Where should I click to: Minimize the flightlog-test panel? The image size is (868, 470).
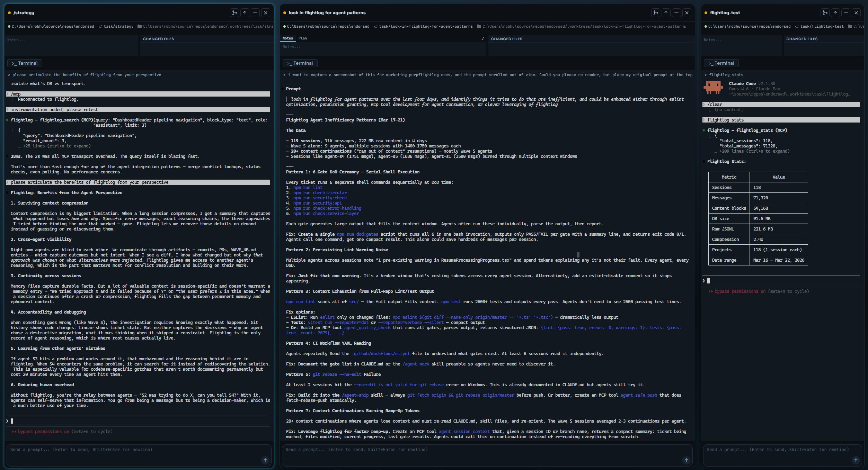[846, 13]
